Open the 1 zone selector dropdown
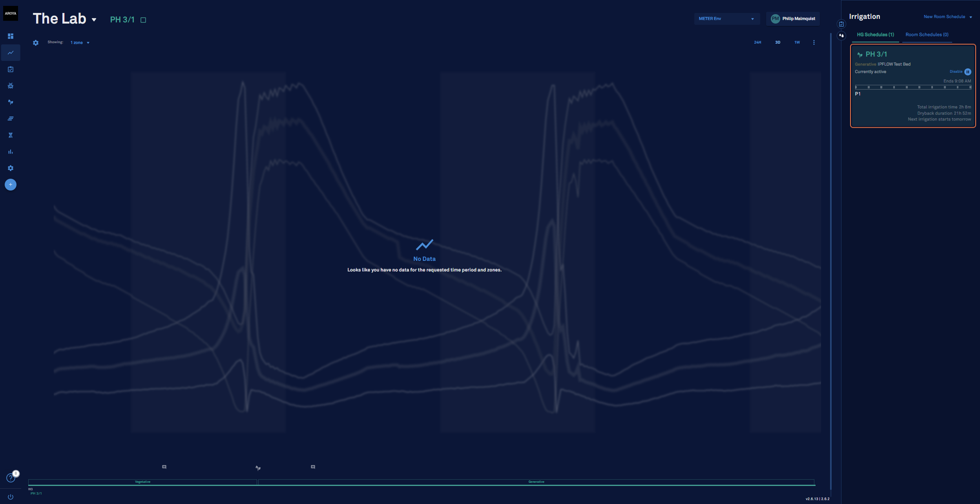The height and width of the screenshot is (504, 980). [x=80, y=43]
